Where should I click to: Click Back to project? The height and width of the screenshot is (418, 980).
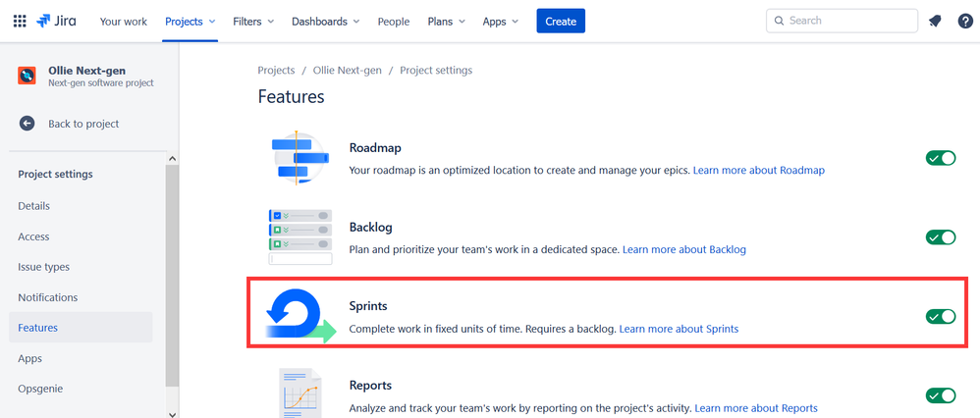[83, 124]
